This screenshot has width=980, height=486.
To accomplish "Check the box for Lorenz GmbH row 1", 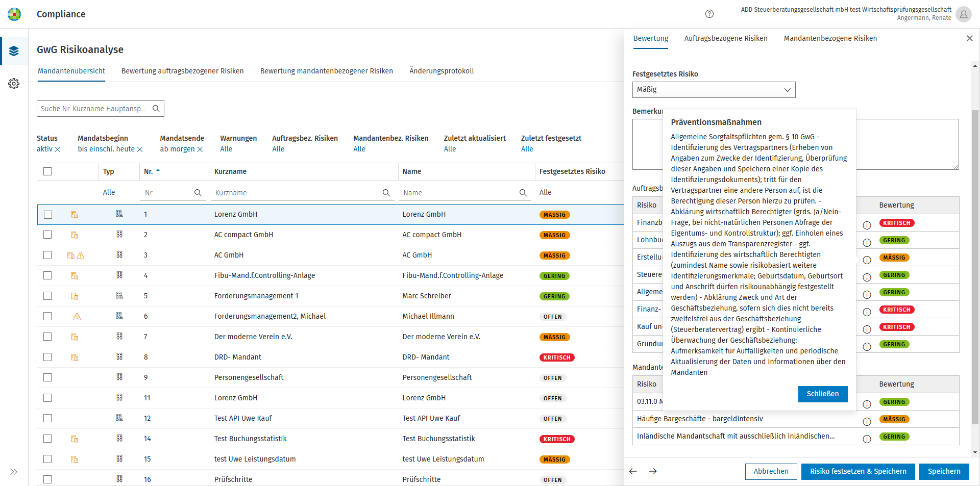I will tap(48, 215).
